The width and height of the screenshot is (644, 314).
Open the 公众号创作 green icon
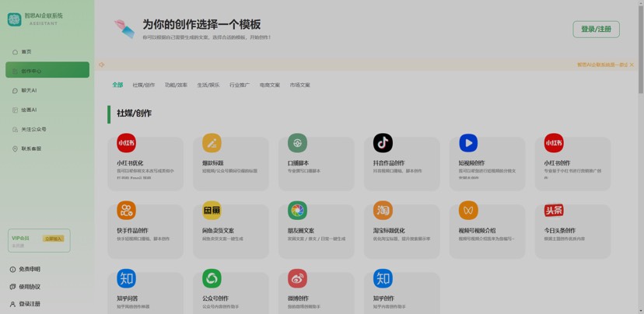tap(212, 278)
